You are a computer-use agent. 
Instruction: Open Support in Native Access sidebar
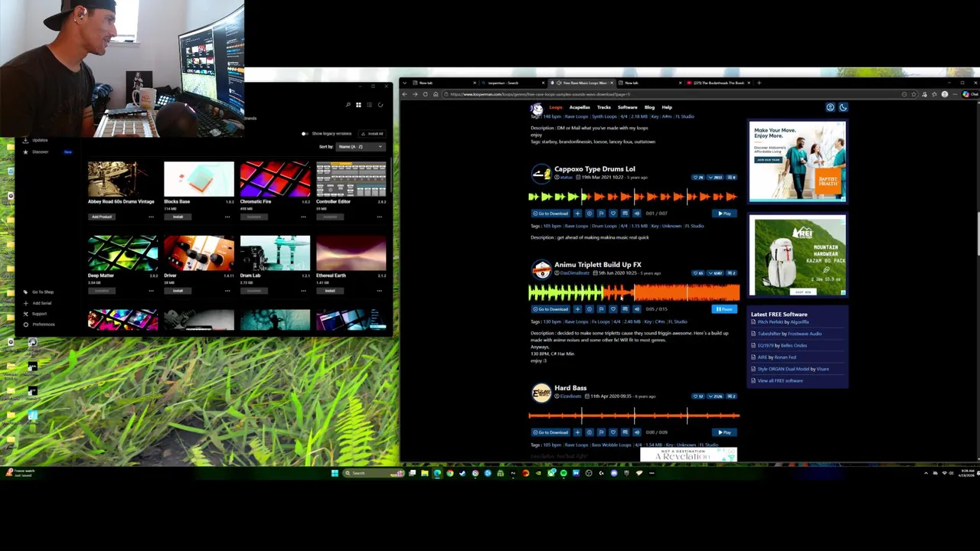click(38, 314)
